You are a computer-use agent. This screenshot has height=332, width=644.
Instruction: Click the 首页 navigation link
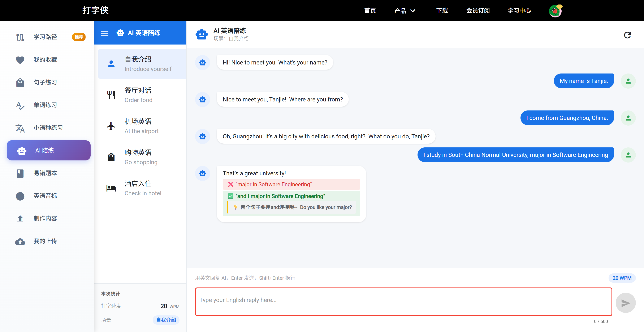[370, 11]
